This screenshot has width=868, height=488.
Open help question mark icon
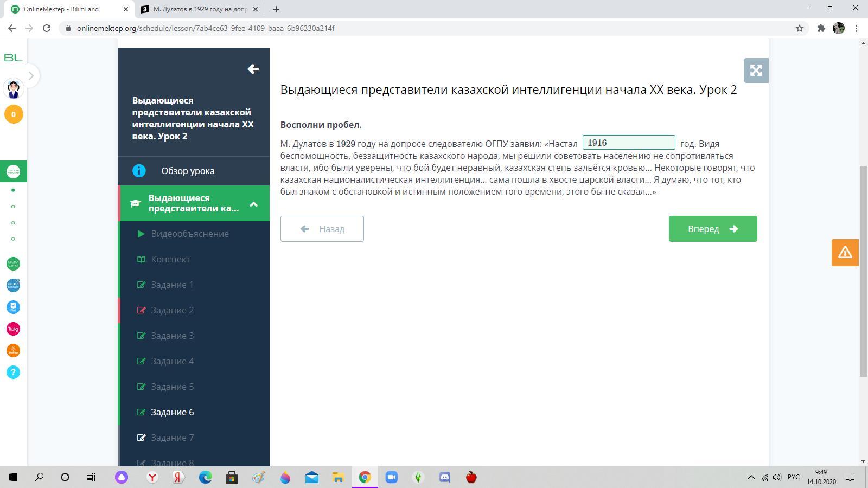point(14,372)
